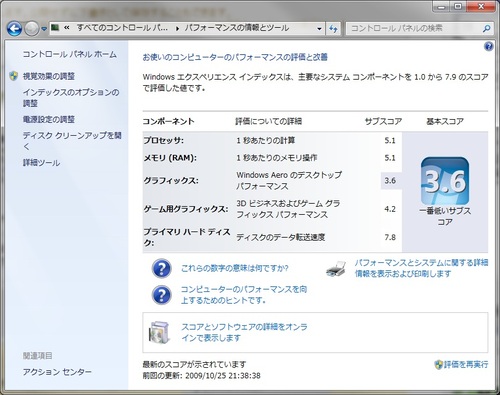Open パフォーマンスとシステムに関する詳細情報 print link
The image size is (500, 395).
point(421,268)
